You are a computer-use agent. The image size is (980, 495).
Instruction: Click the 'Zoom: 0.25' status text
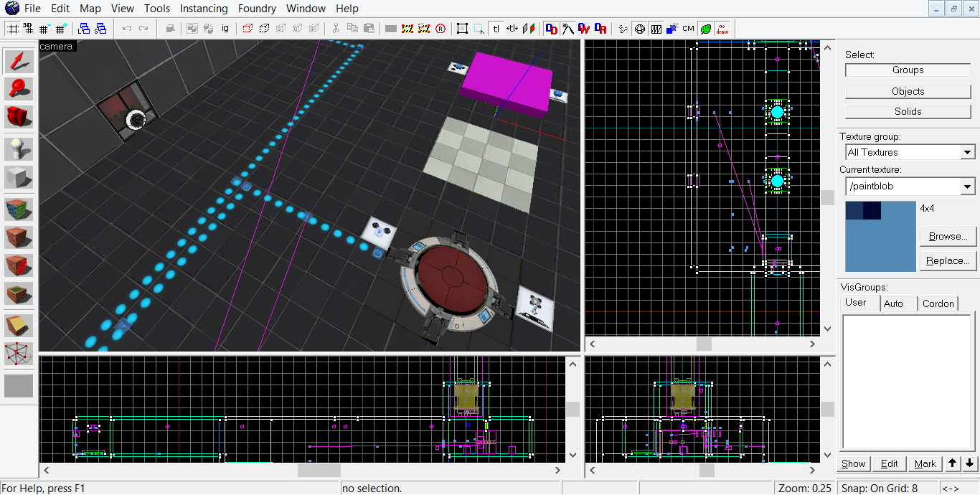(x=804, y=489)
